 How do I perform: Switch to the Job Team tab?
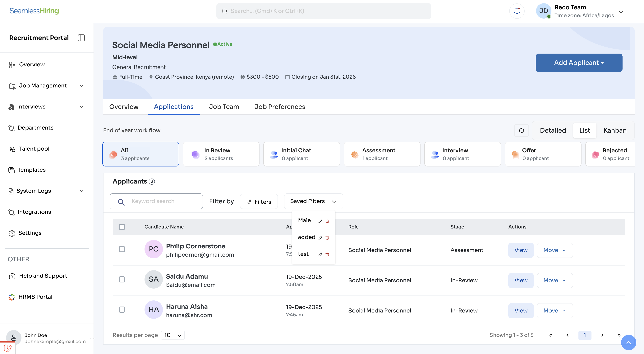(224, 107)
